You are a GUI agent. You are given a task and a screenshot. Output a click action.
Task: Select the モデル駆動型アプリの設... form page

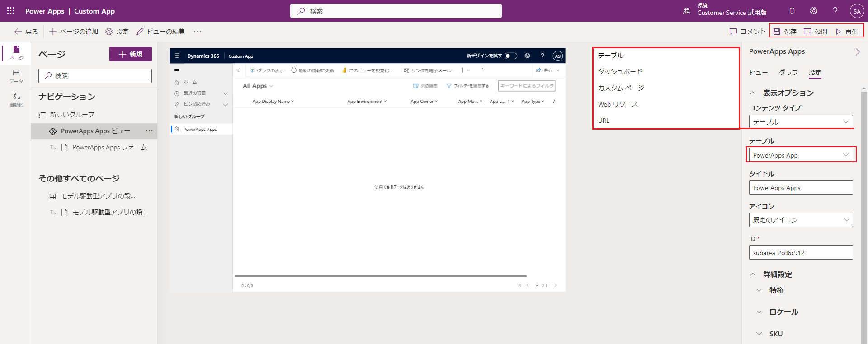[x=110, y=212]
